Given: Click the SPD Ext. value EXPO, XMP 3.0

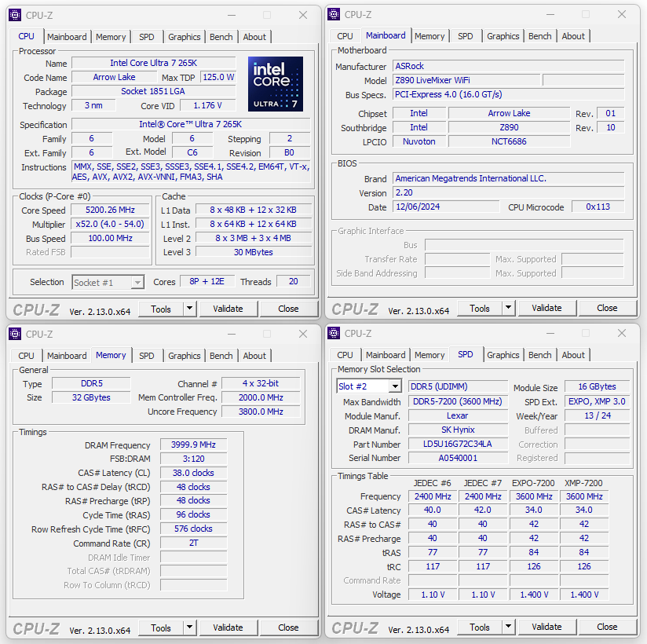Looking at the screenshot, I should [597, 401].
